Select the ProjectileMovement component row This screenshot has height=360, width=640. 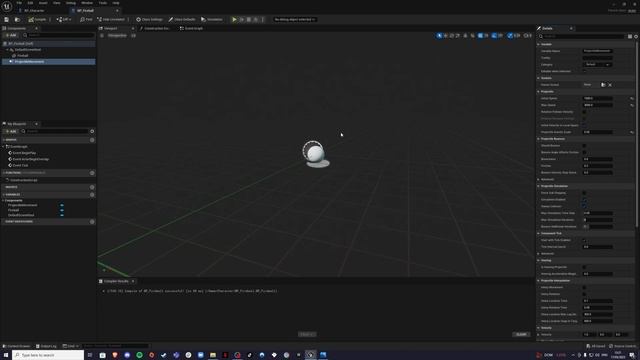pos(49,62)
